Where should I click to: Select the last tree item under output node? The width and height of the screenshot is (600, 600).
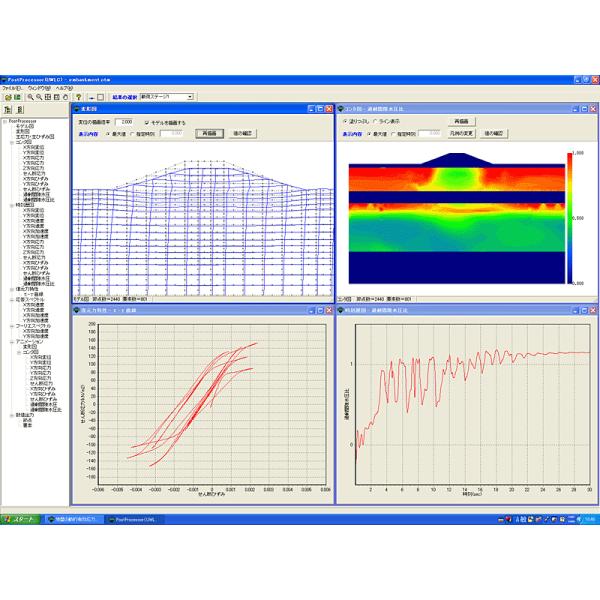pyautogui.click(x=28, y=426)
